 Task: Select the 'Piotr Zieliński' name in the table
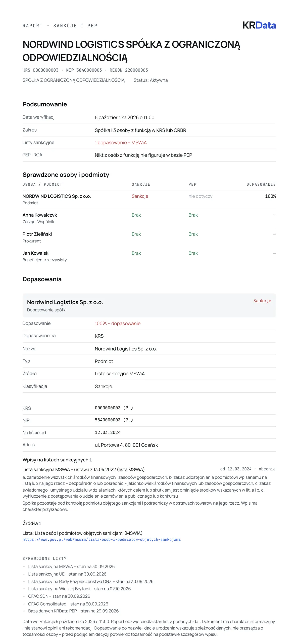tap(37, 234)
